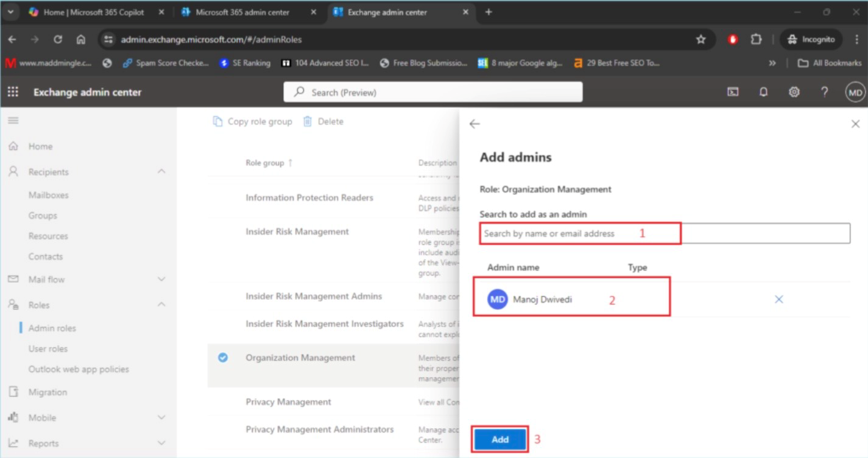The height and width of the screenshot is (458, 868).
Task: Click the Incognito profile button
Action: [x=811, y=39]
